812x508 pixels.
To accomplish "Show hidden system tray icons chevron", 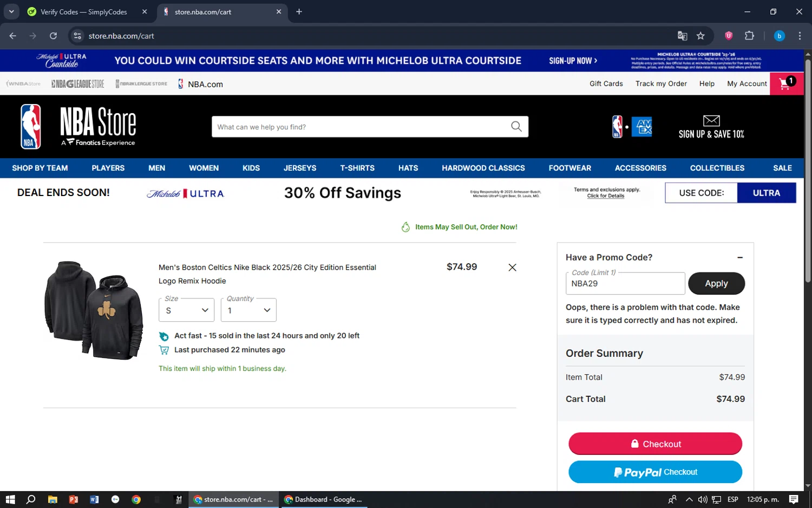I will pyautogui.click(x=689, y=499).
